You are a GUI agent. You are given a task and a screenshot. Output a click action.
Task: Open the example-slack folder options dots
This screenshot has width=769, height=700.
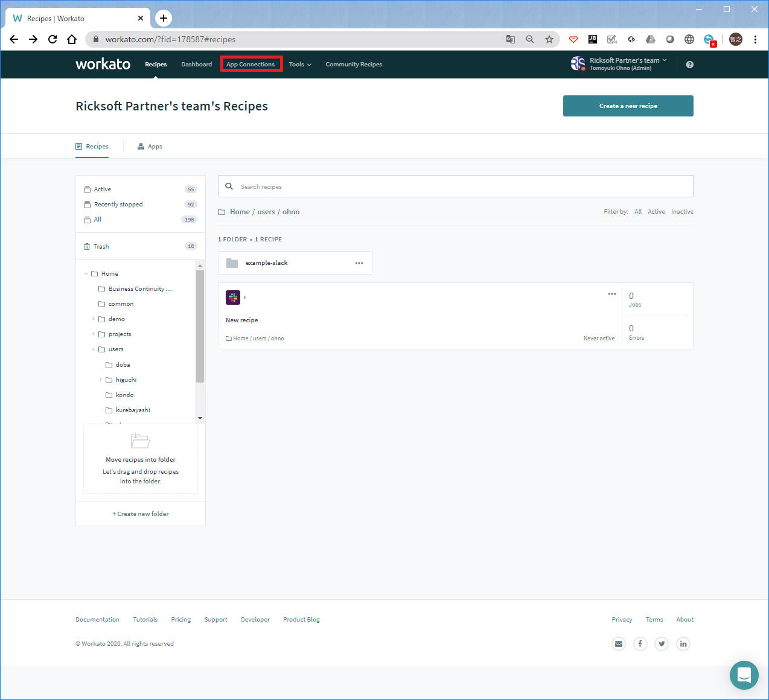point(359,263)
